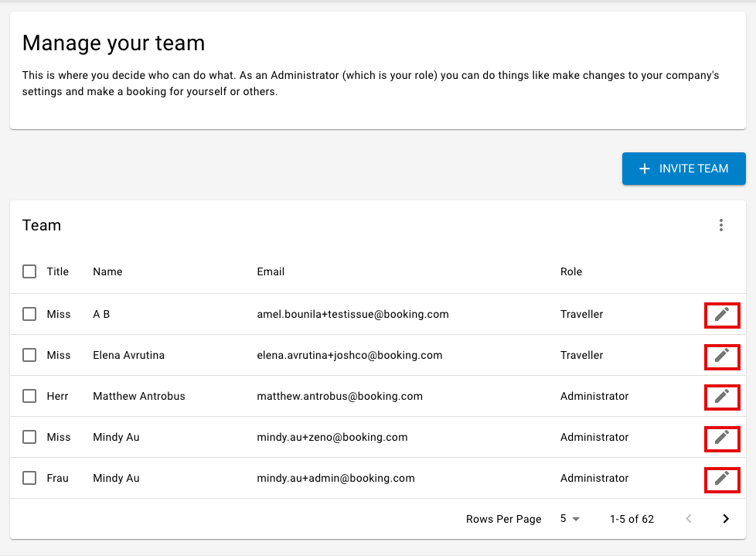Viewport: 756px width, 556px height.
Task: Click the Title column header
Action: tap(57, 272)
